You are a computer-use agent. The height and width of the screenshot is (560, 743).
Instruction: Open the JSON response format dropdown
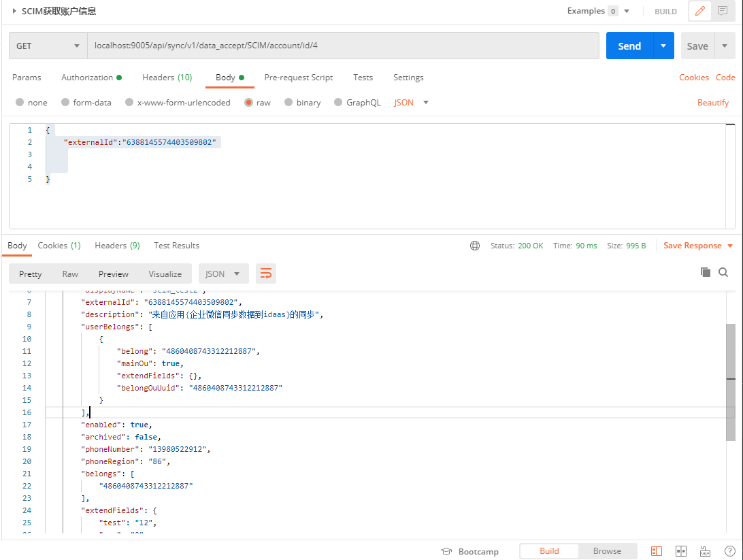[223, 274]
